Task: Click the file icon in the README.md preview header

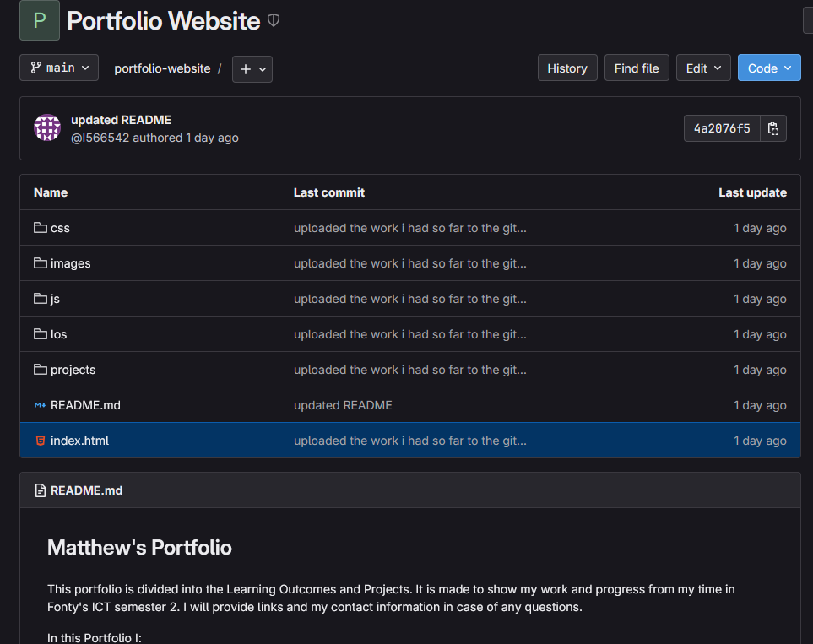Action: pyautogui.click(x=41, y=490)
